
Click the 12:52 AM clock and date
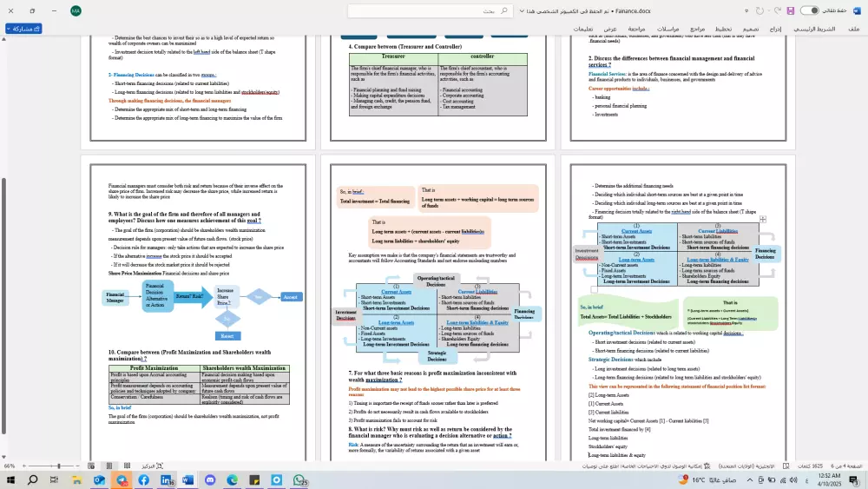[829, 479]
